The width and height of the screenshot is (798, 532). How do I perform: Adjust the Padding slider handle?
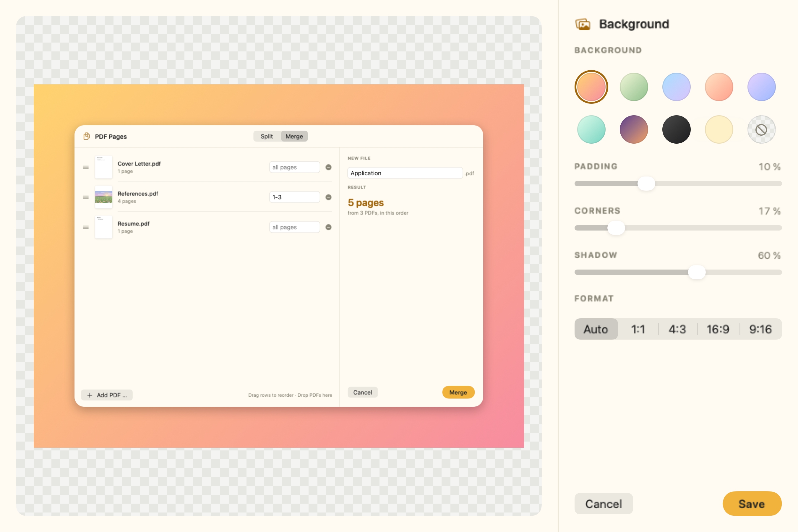point(646,184)
